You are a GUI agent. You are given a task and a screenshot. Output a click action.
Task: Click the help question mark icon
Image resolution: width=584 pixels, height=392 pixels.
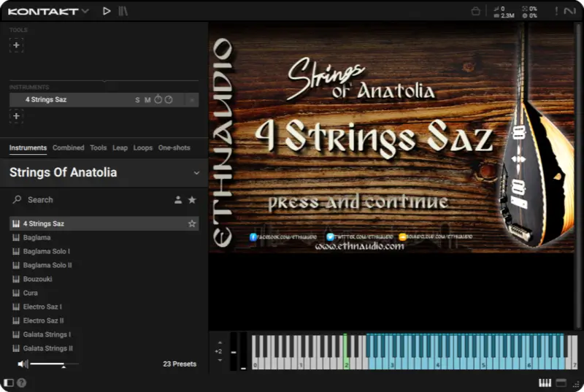pyautogui.click(x=22, y=383)
